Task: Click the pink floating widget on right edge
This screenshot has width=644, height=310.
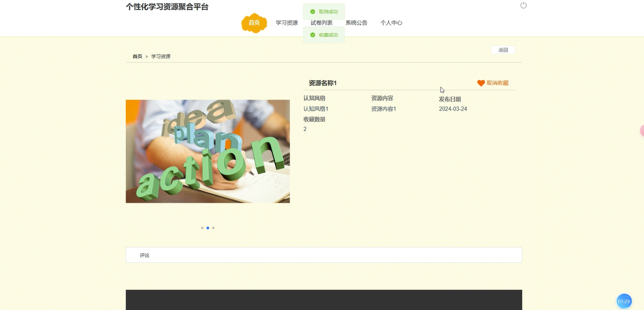Action: (x=642, y=130)
